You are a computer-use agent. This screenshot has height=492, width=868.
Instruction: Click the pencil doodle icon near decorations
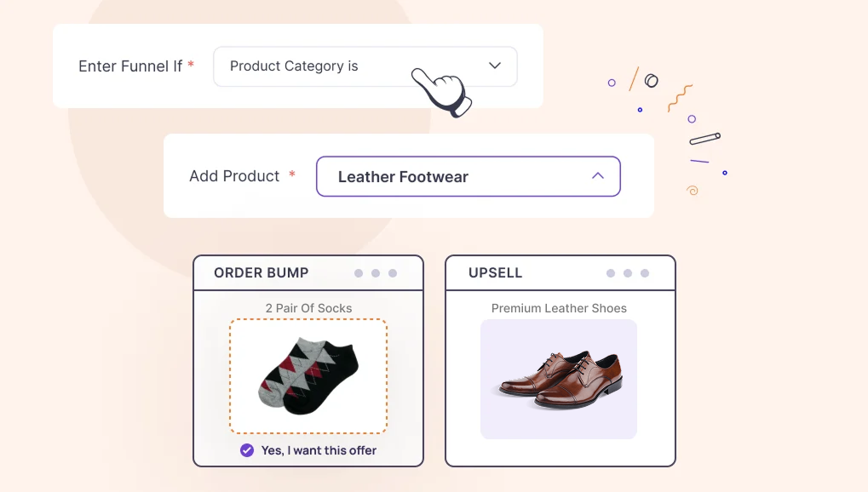pyautogui.click(x=704, y=137)
